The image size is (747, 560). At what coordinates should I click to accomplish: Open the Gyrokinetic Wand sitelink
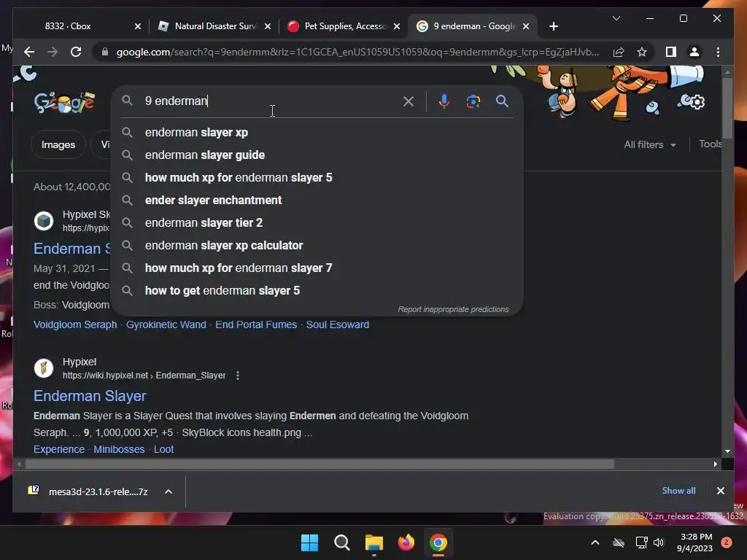click(166, 324)
